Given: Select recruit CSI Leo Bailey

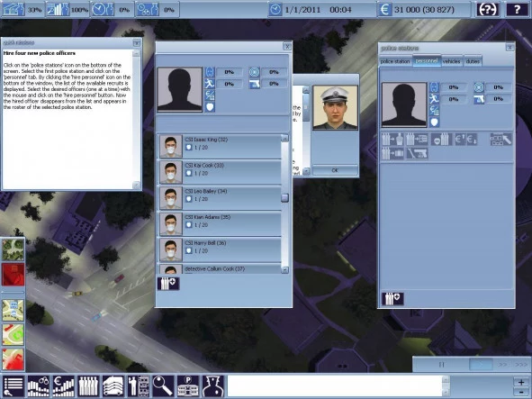Looking at the screenshot, I should (x=220, y=198).
